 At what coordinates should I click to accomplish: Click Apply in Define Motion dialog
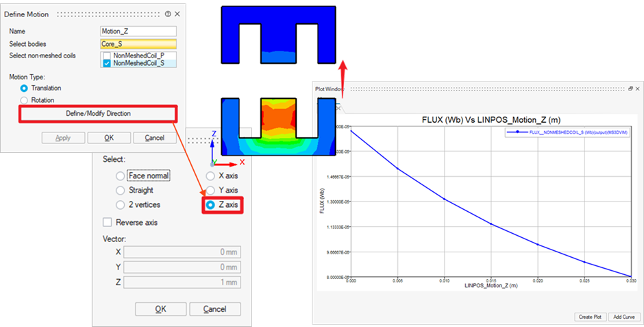tap(63, 138)
